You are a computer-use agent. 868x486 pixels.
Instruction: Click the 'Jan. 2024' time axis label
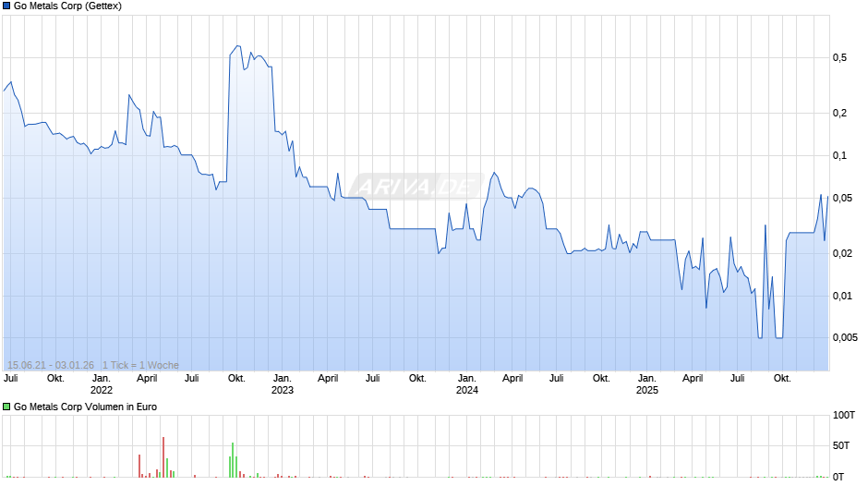click(x=466, y=384)
